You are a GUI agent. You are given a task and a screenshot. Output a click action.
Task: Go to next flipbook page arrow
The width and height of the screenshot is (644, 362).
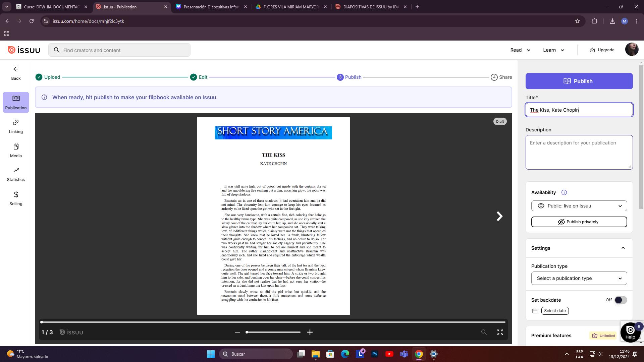coord(499,216)
